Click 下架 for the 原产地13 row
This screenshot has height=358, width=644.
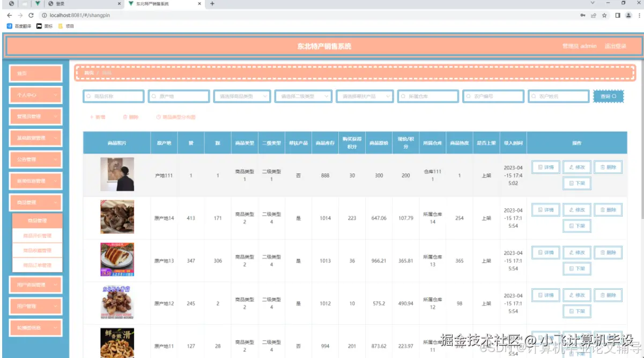(577, 268)
